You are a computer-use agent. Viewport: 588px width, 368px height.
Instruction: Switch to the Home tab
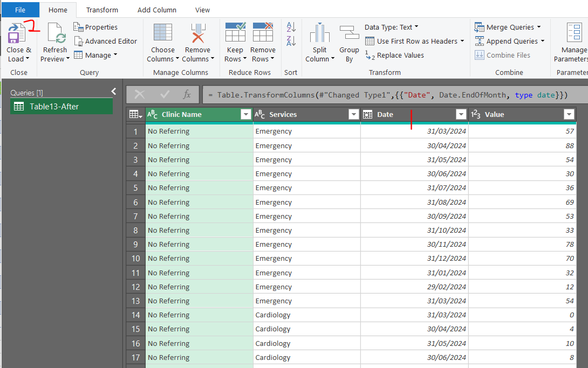point(58,10)
